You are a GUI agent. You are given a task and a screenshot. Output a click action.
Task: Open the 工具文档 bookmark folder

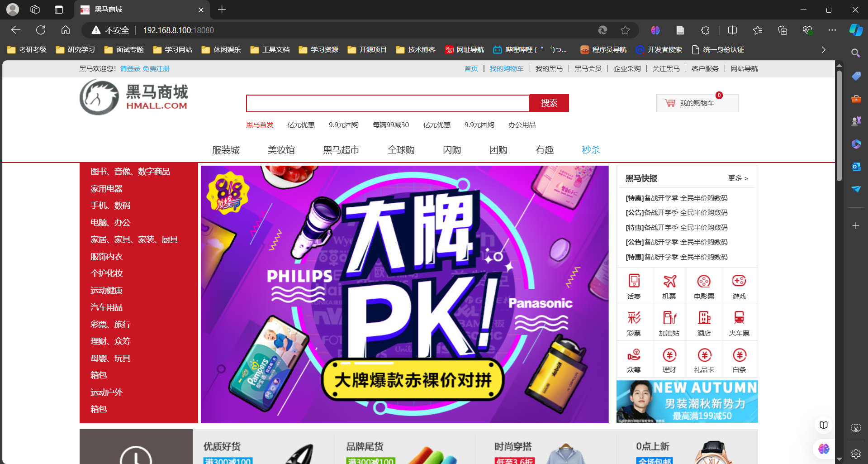(x=270, y=50)
